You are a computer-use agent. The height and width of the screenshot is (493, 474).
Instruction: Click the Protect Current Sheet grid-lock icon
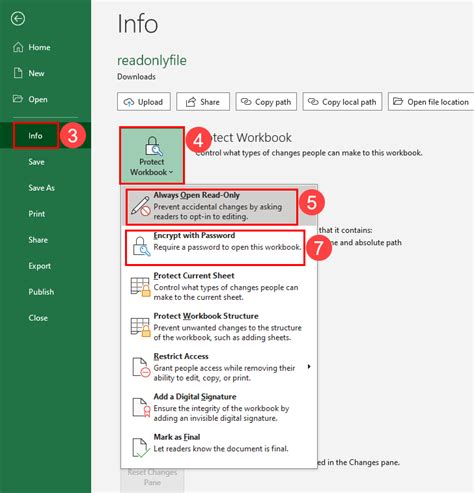click(x=140, y=287)
